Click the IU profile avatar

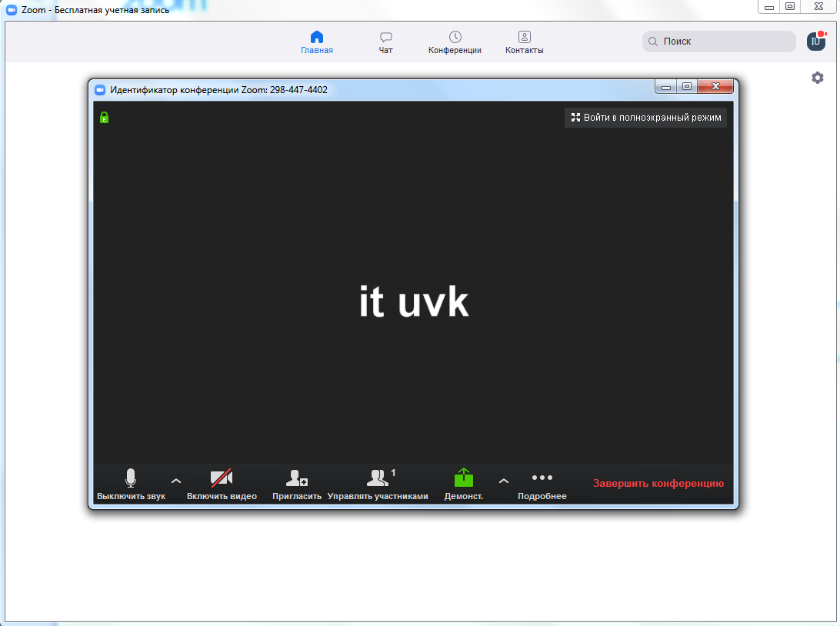[x=815, y=42]
